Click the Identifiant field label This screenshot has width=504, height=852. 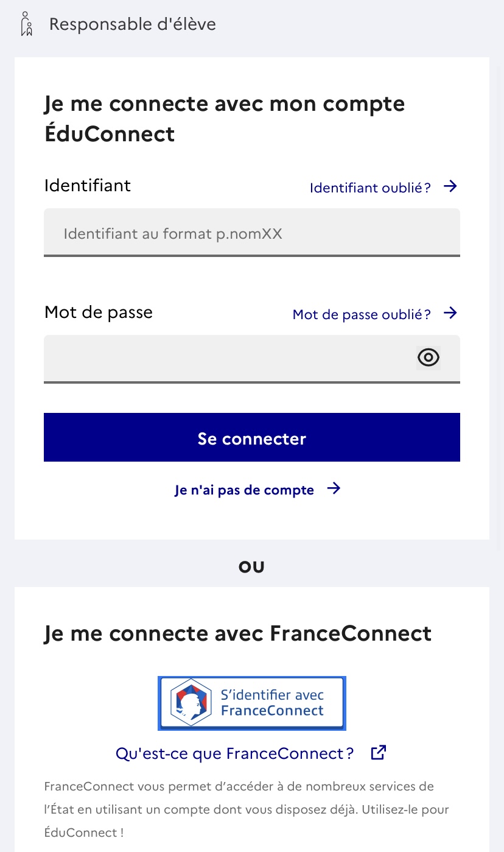88,185
